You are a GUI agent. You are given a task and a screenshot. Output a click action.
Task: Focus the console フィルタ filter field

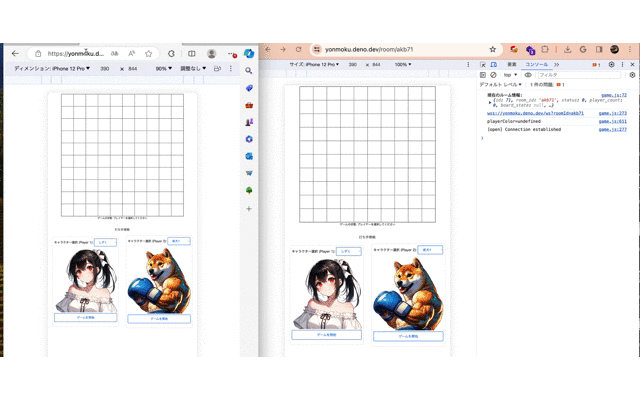click(580, 75)
